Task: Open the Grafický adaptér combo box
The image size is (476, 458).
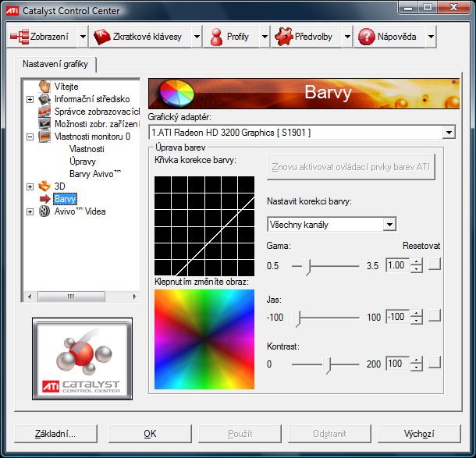Action: tap(449, 133)
